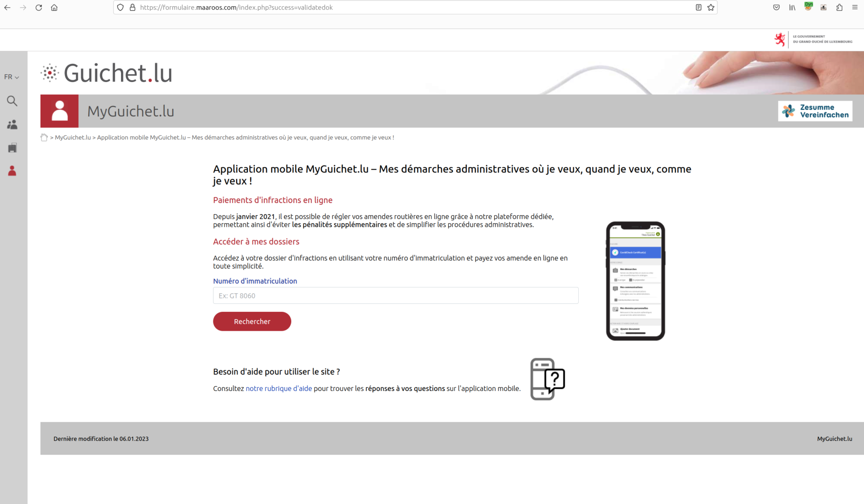Click the MyGuichet.lu header title
This screenshot has height=504, width=864.
coord(130,111)
